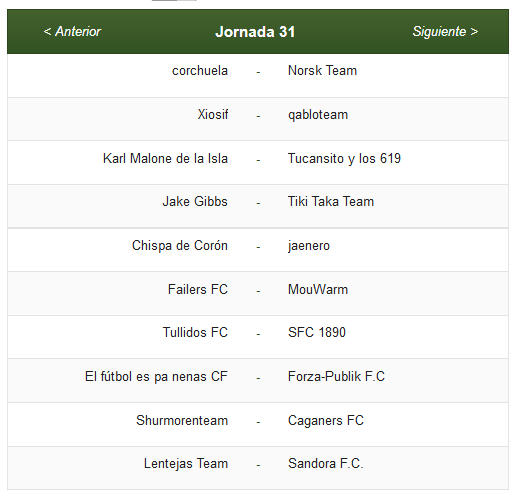Select Karl Malone de la Isla
Viewport: 512px width, 496px height.
(x=165, y=158)
